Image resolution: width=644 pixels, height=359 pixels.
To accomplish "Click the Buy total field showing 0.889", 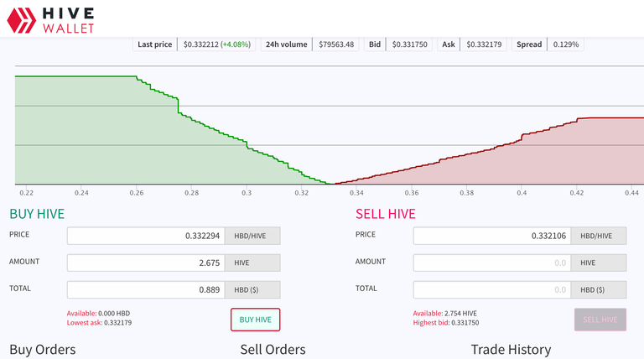I will tap(146, 289).
